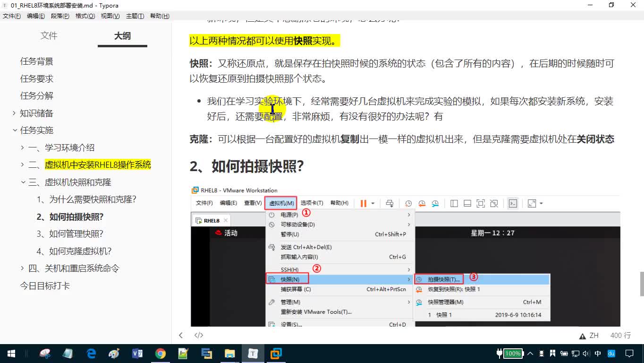The height and width of the screenshot is (363, 644).
Task: Open the 段落(P) menu
Action: [60, 16]
